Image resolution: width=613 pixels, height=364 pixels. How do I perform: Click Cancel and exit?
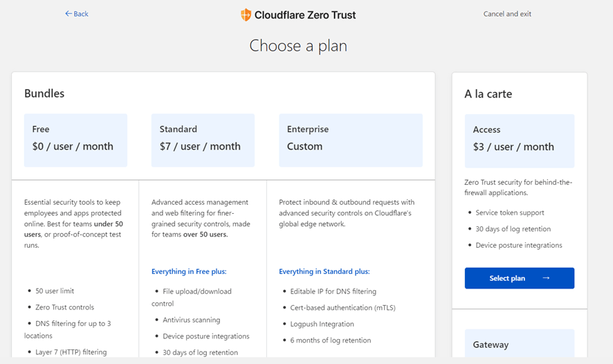[x=507, y=14]
